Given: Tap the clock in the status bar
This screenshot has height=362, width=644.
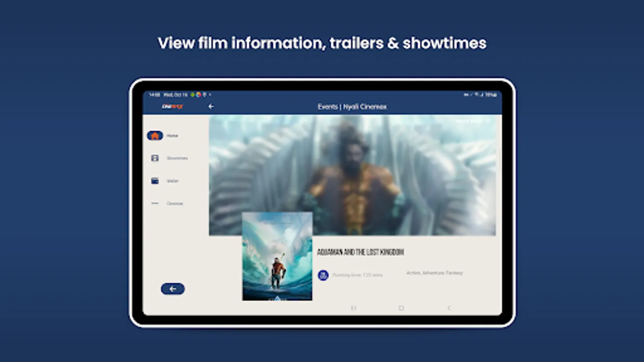Looking at the screenshot, I should (x=153, y=95).
